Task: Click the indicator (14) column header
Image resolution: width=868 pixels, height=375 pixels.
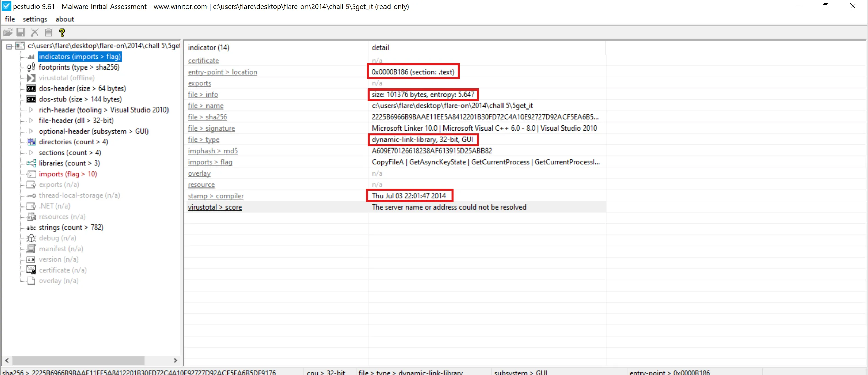Action: tap(209, 48)
